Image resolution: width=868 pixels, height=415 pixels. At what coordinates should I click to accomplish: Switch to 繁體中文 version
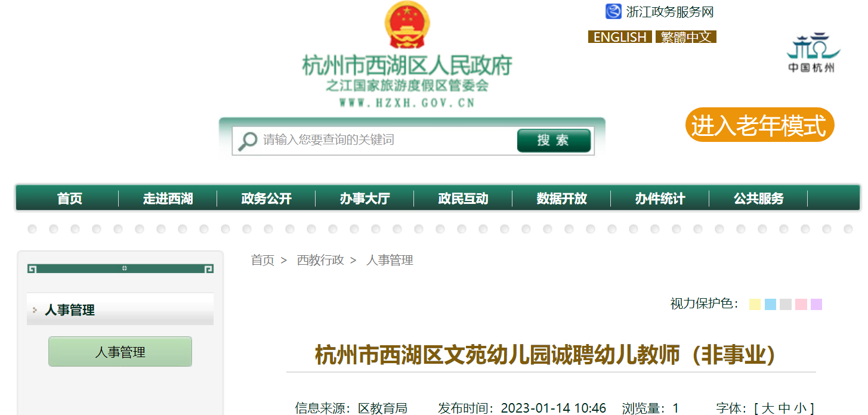tap(686, 37)
